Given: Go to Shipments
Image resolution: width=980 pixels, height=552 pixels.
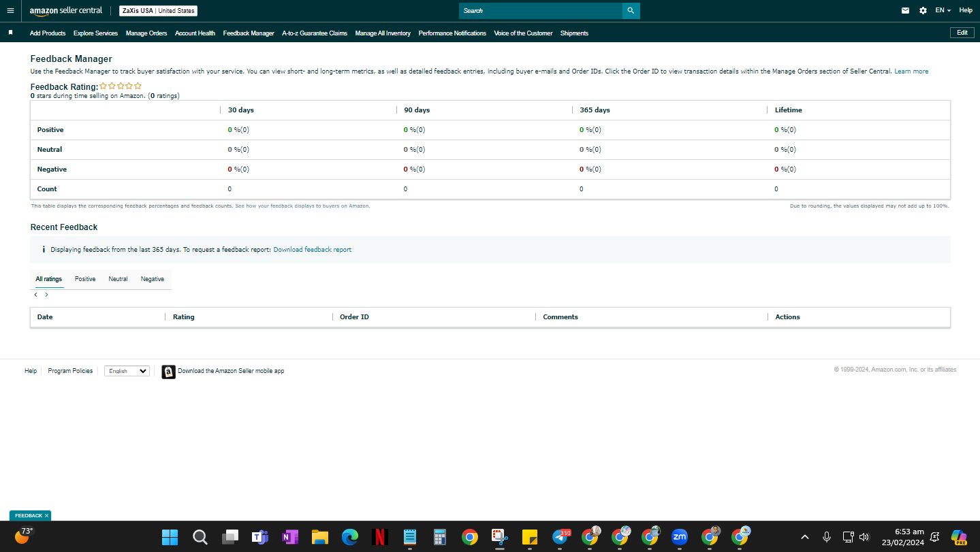Looking at the screenshot, I should pos(574,33).
